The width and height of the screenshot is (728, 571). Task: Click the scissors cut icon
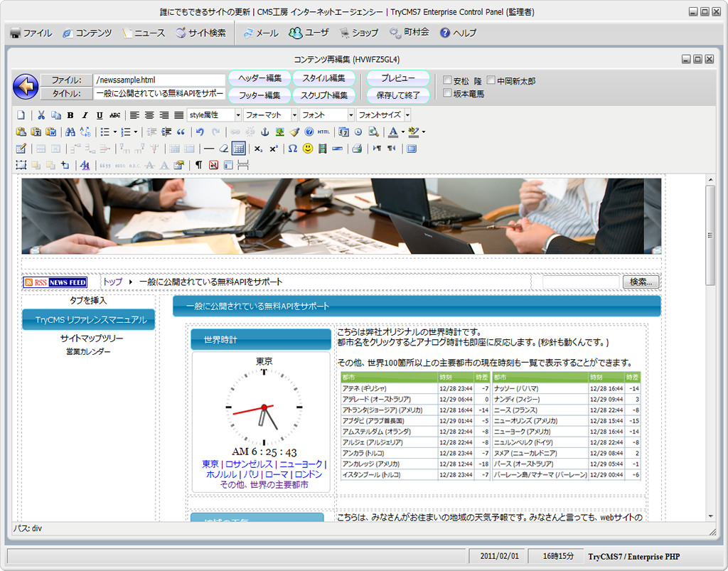click(x=41, y=115)
